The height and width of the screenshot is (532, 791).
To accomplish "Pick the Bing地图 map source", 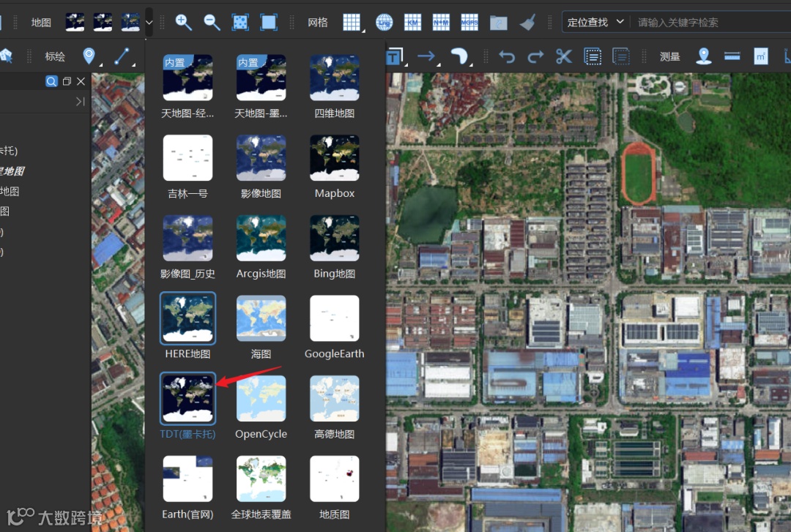I will point(335,239).
